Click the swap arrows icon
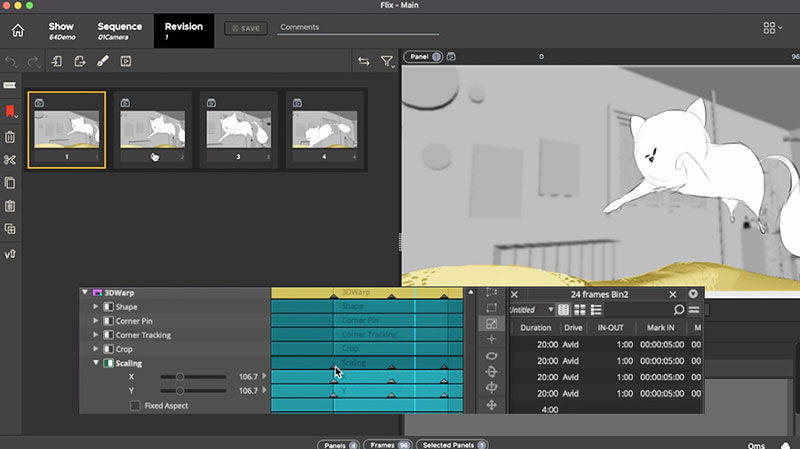The width and height of the screenshot is (800, 449). coord(364,62)
